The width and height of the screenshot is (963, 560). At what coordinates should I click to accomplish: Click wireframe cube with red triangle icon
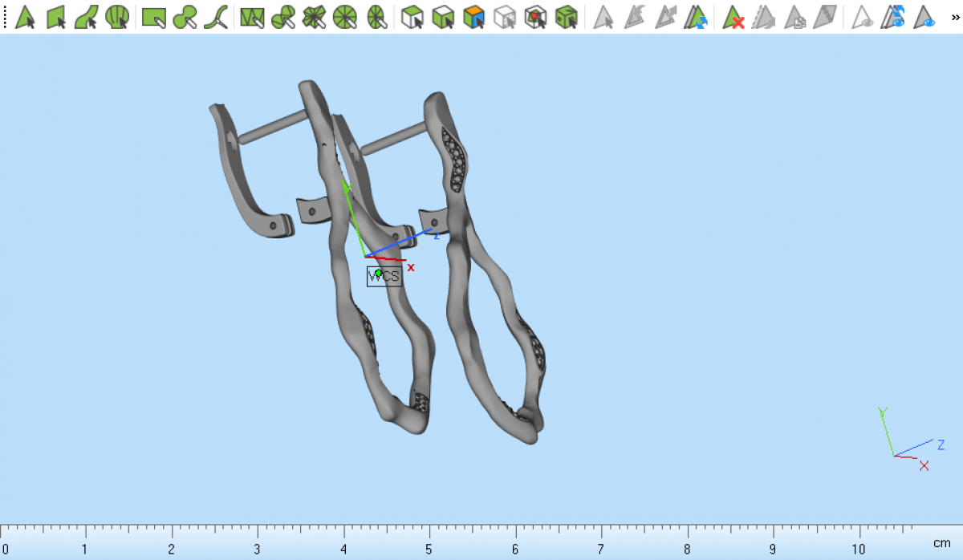pos(535,17)
